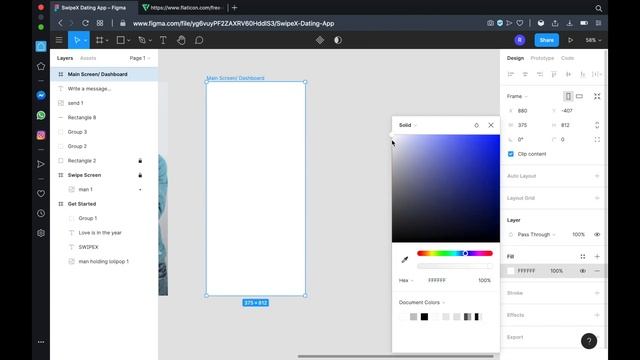Open WhatsApp in browser sidebar
This screenshot has width=640, height=360.
pyautogui.click(x=41, y=115)
